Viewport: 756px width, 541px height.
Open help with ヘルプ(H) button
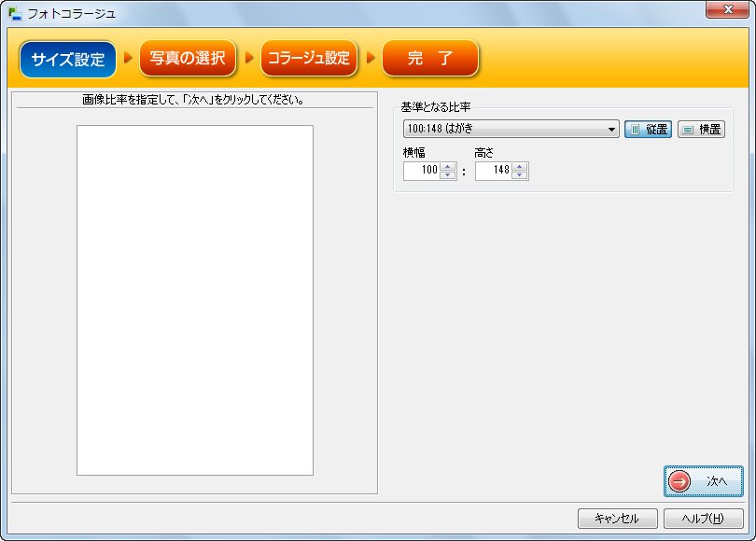(704, 519)
